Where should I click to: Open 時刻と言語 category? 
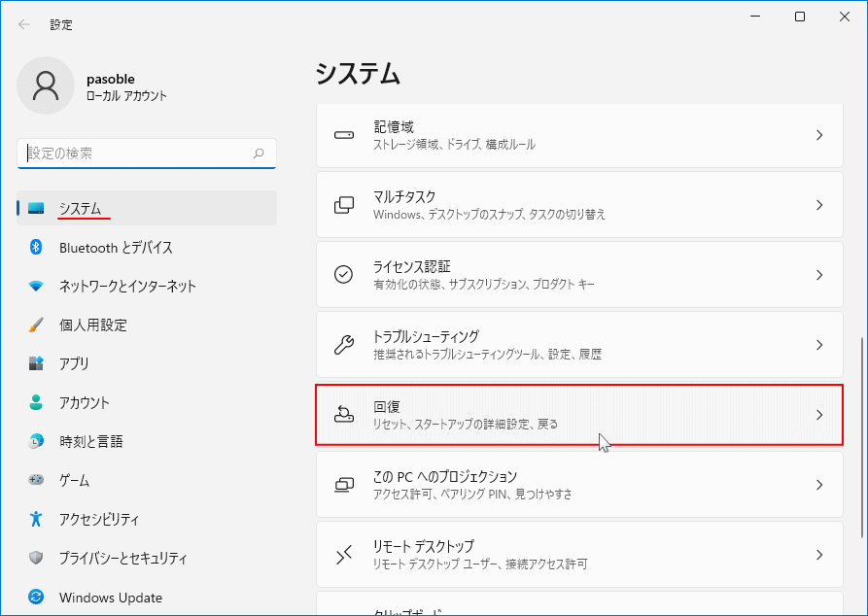[x=147, y=441]
